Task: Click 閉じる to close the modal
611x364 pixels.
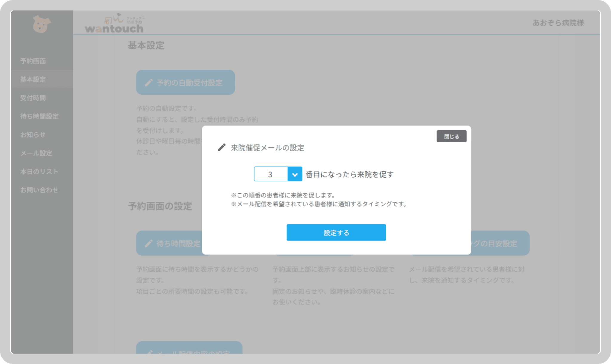Action: tap(451, 137)
